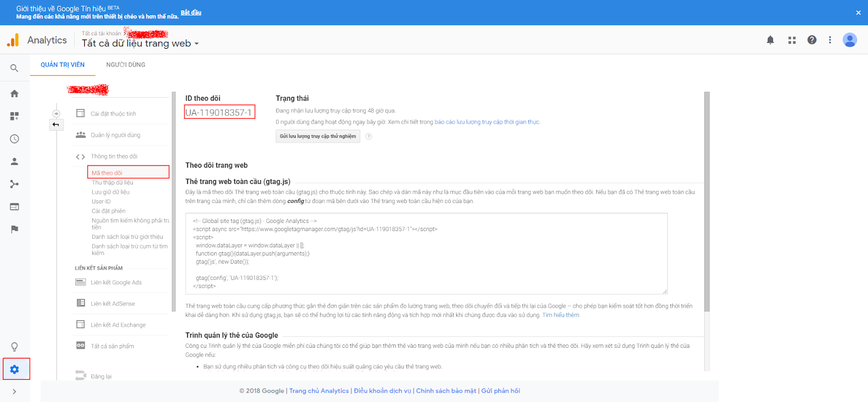Open Admin gear icon
This screenshot has width=868, height=402.
[15, 369]
